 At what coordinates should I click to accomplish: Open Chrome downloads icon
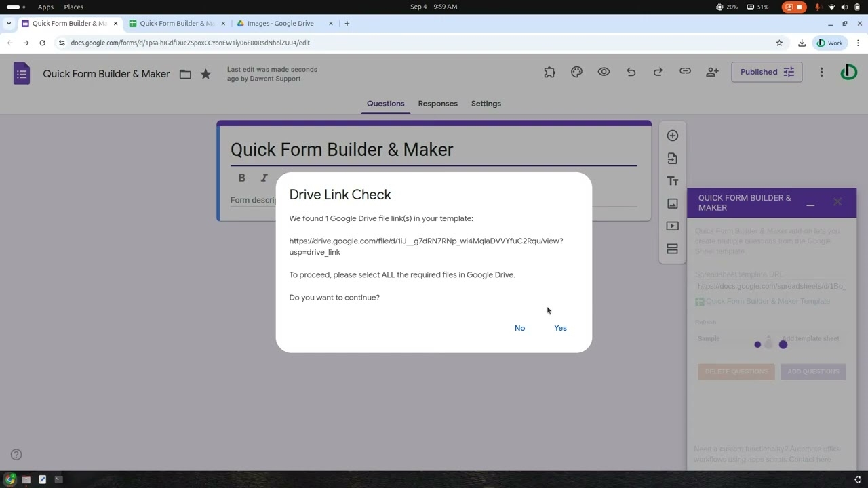[802, 43]
